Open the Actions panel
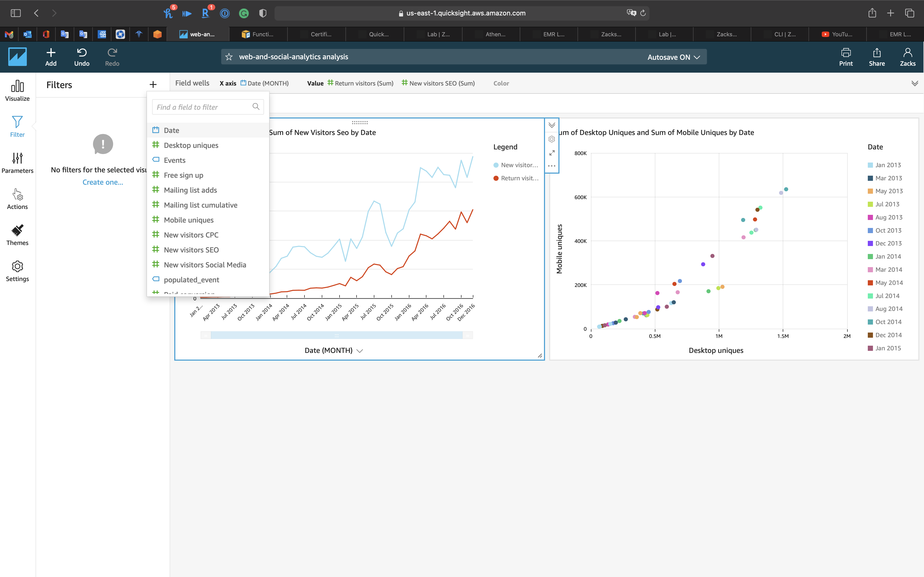Screen dimensions: 924x577 17,199
